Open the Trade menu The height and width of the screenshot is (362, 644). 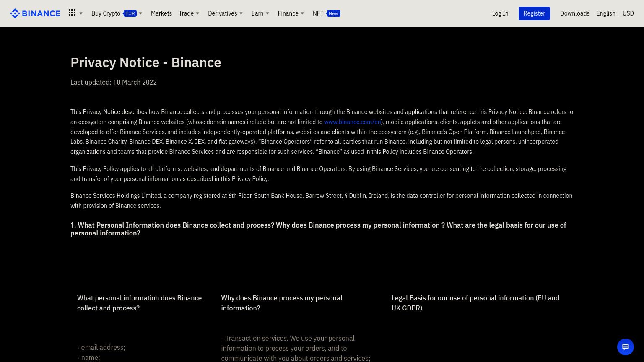(x=186, y=13)
